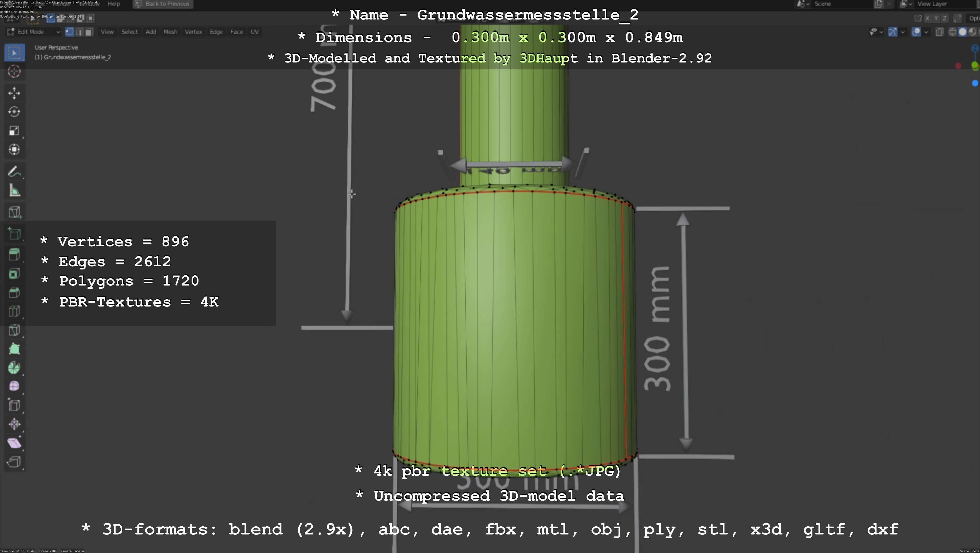Pick the Poly Build tool
The width and height of the screenshot is (980, 553).
pyautogui.click(x=14, y=349)
